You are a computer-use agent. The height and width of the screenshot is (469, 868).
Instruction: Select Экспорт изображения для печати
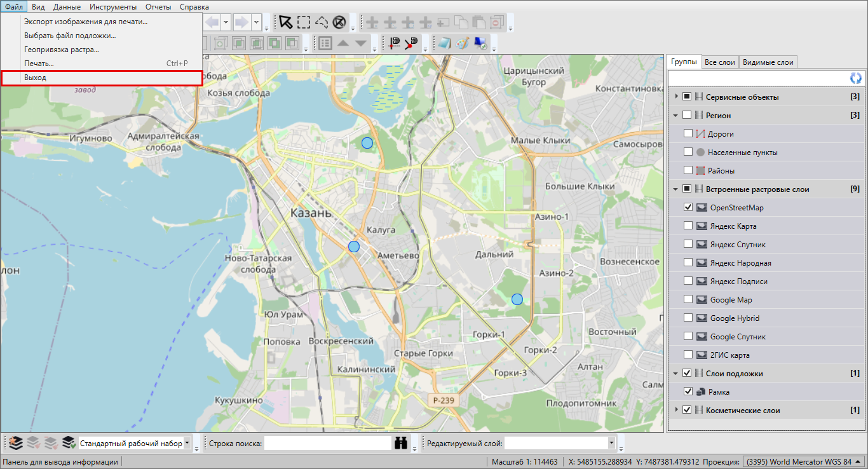point(86,22)
